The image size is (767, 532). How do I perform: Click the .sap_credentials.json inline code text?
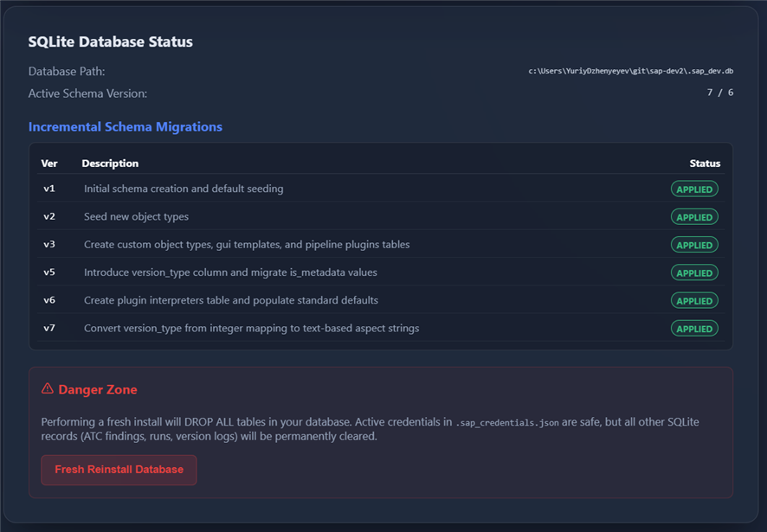(506, 423)
